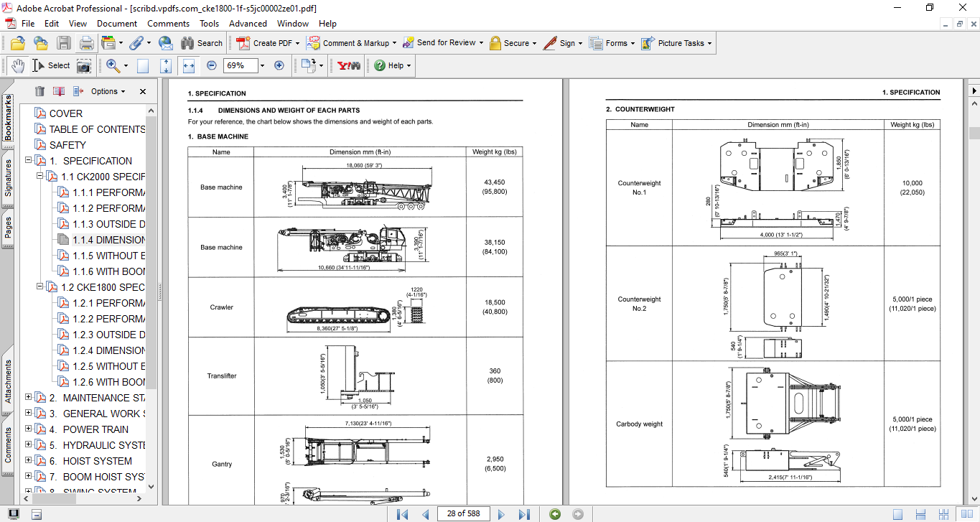Delete selected bookmark with trash icon
980x522 pixels.
[39, 91]
